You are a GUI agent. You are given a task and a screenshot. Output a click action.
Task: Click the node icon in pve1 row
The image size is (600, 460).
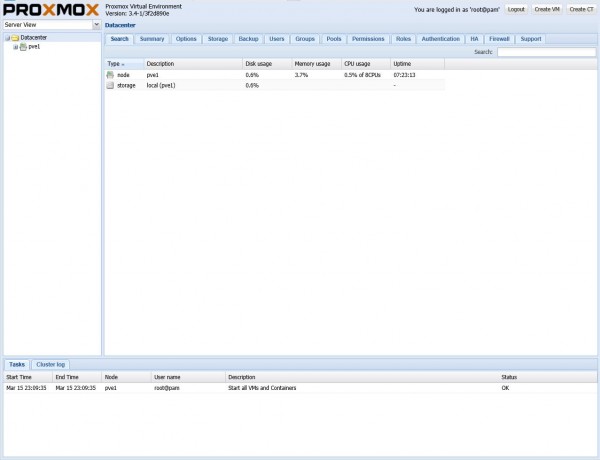(110, 75)
